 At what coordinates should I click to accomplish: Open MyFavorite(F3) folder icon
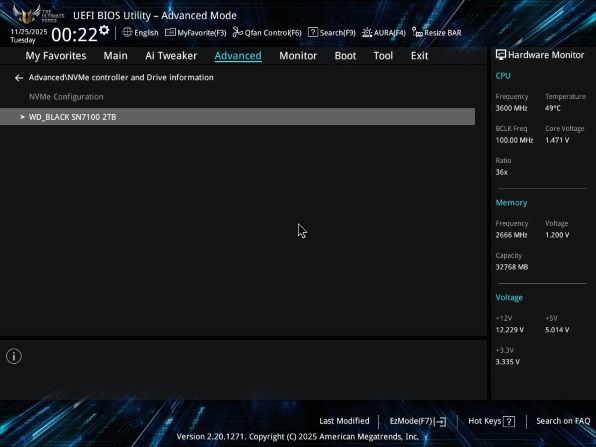[x=170, y=32]
